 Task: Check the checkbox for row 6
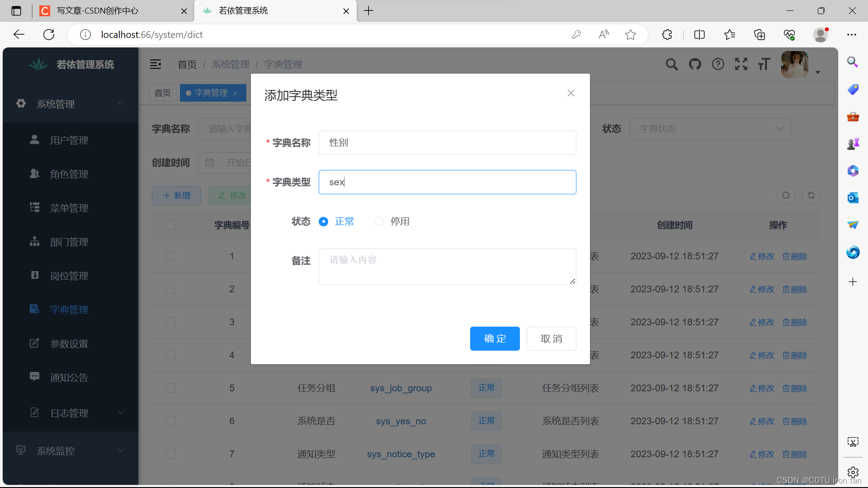(170, 421)
